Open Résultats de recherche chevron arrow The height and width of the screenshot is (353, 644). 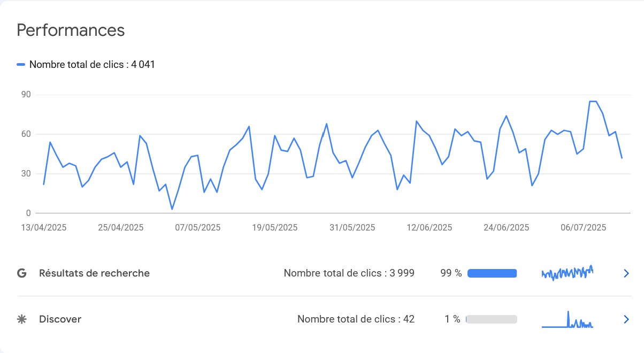click(626, 273)
